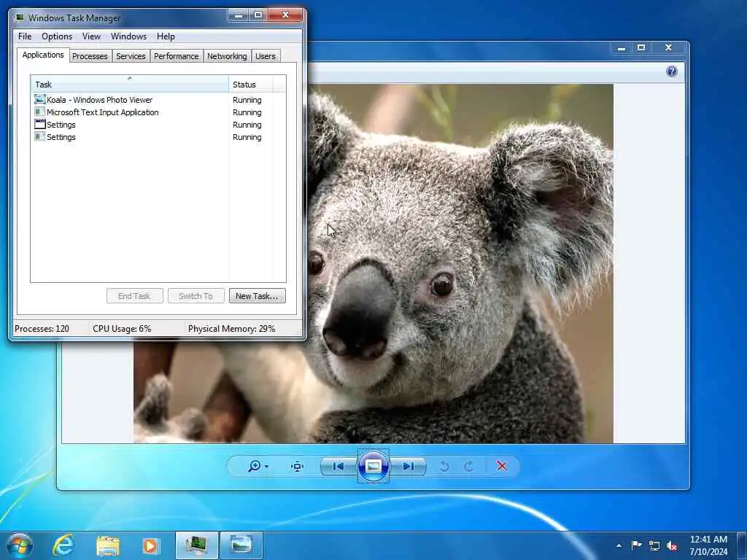Go to the next photo in Photo Viewer
Screen dimensions: 747x560
(x=409, y=466)
